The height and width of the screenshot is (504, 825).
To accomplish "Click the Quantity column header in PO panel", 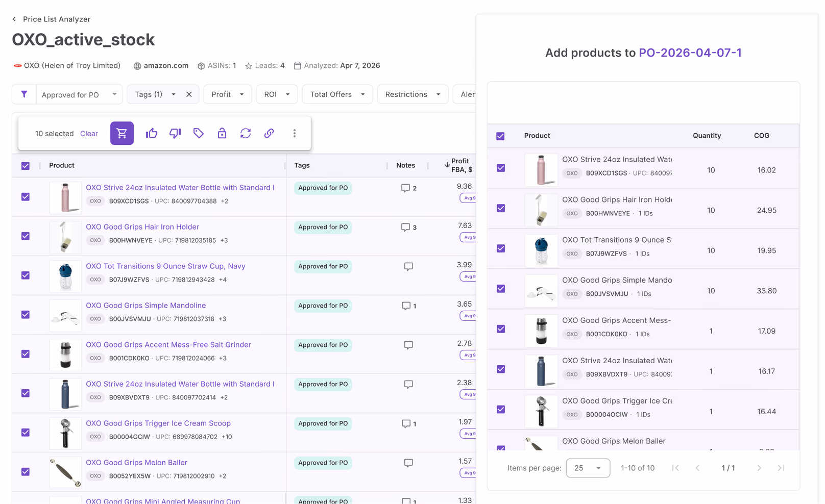I will (x=707, y=136).
